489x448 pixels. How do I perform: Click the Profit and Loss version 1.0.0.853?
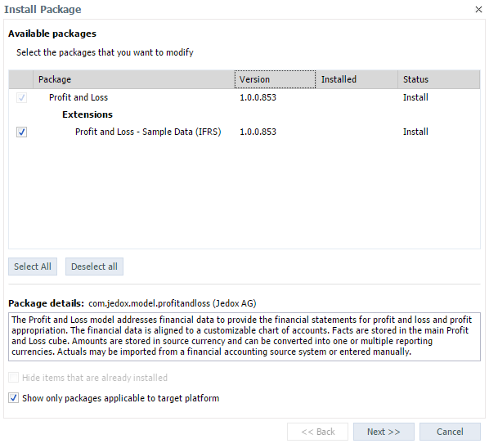(258, 97)
